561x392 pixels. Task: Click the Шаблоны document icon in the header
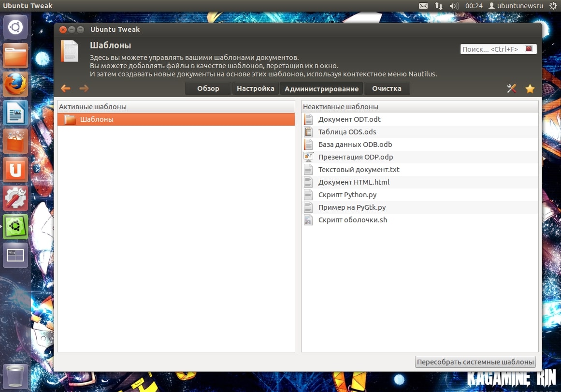70,51
